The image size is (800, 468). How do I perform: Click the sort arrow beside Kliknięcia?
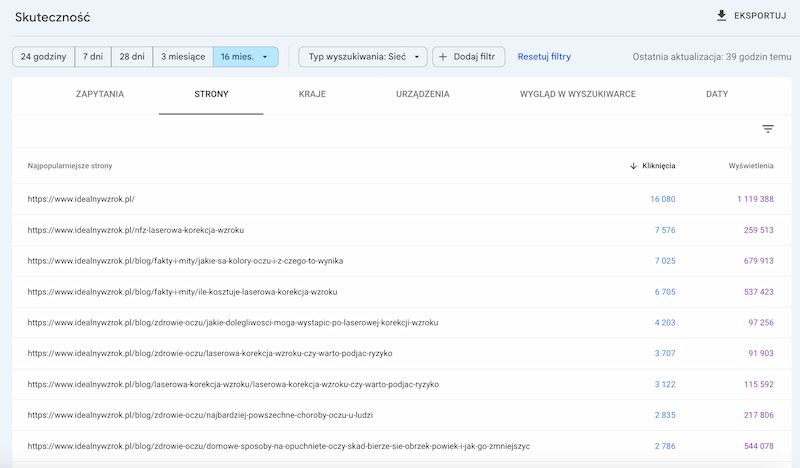pos(633,166)
